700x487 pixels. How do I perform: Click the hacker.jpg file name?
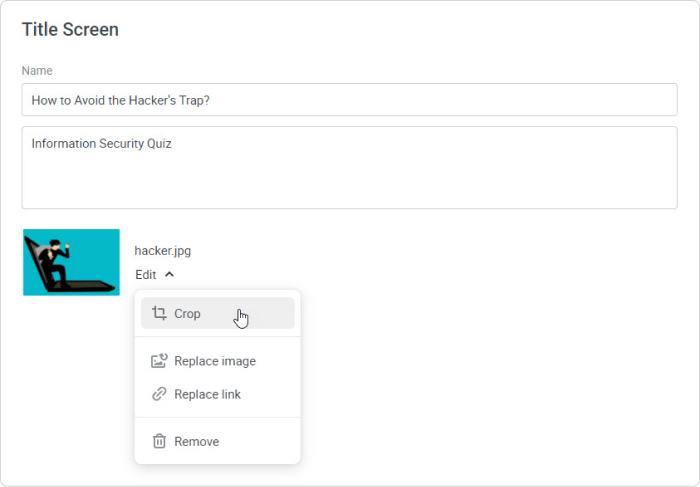tap(162, 250)
